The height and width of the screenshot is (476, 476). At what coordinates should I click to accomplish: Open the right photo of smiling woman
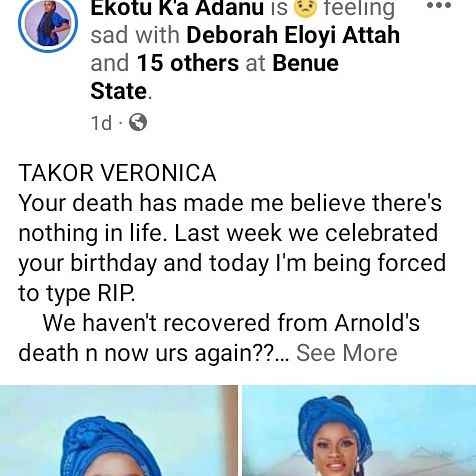[x=359, y=431]
